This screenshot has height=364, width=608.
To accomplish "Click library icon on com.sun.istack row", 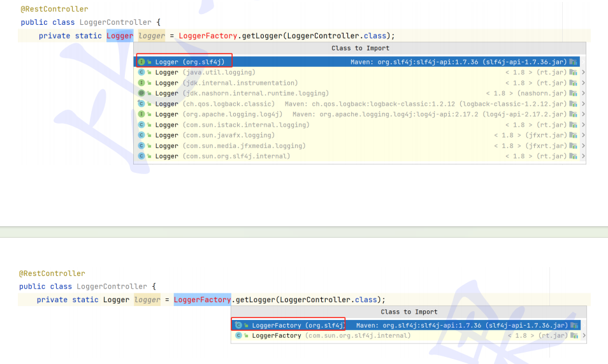I will (573, 124).
